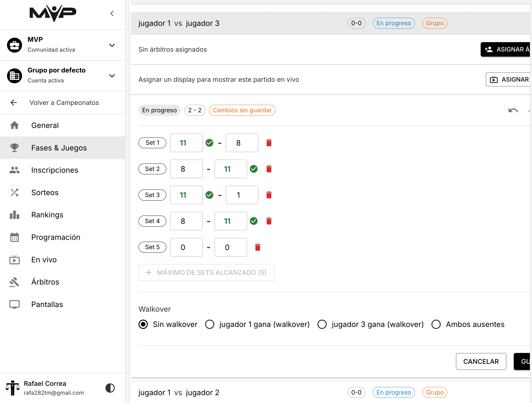This screenshot has width=532, height=403.
Task: Toggle the dark mode icon near Rafael Correa
Action: (110, 388)
